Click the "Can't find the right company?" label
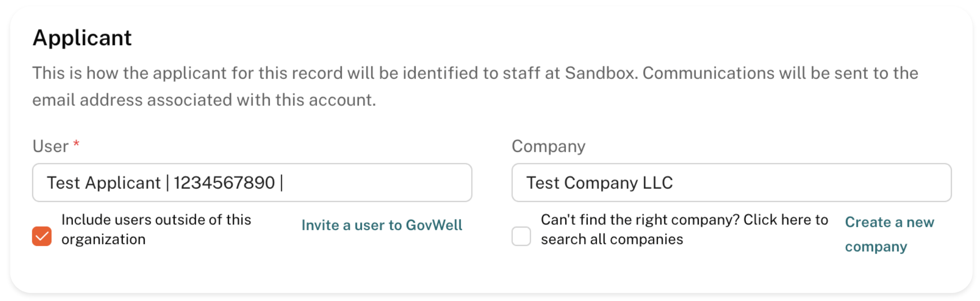The width and height of the screenshot is (980, 301). (684, 220)
